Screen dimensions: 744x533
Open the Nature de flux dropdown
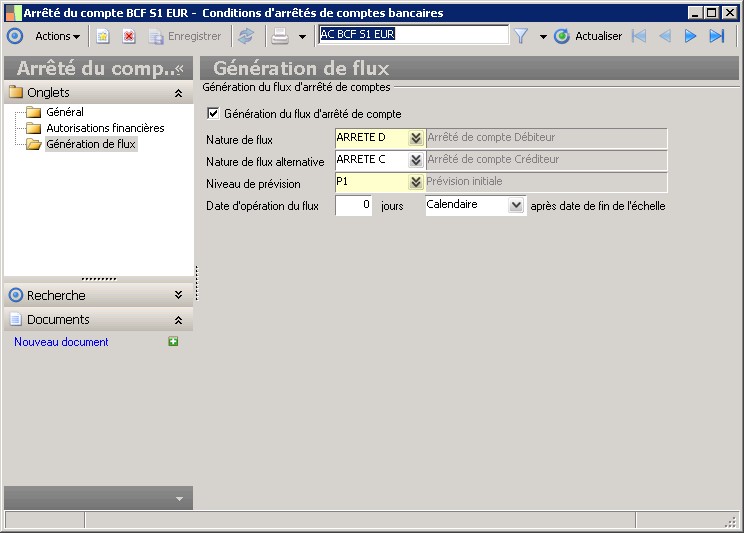click(416, 138)
